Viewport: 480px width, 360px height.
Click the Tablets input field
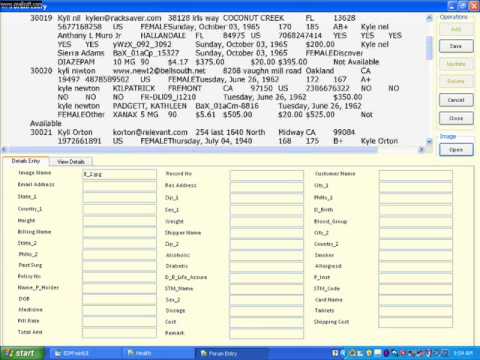click(415, 311)
